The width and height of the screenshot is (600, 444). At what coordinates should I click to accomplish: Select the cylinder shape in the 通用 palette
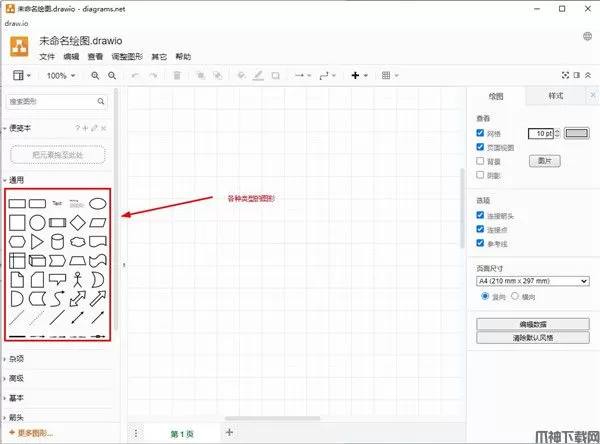[56, 241]
